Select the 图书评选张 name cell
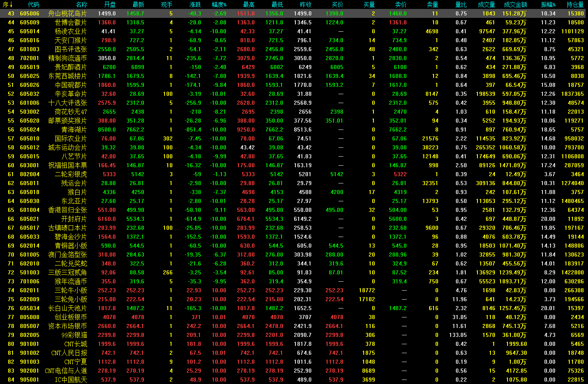The image size is (588, 384). [x=71, y=49]
